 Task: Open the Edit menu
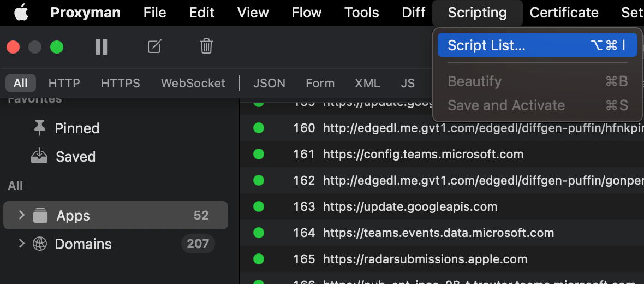click(x=202, y=13)
